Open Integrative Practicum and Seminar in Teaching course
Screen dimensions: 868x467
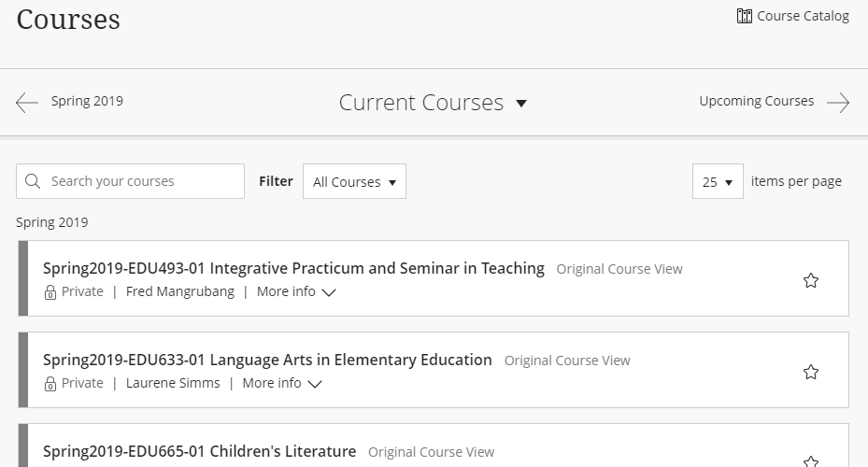pos(293,268)
